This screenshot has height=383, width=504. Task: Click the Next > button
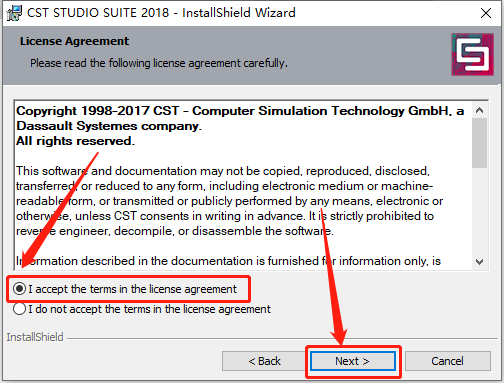(353, 361)
